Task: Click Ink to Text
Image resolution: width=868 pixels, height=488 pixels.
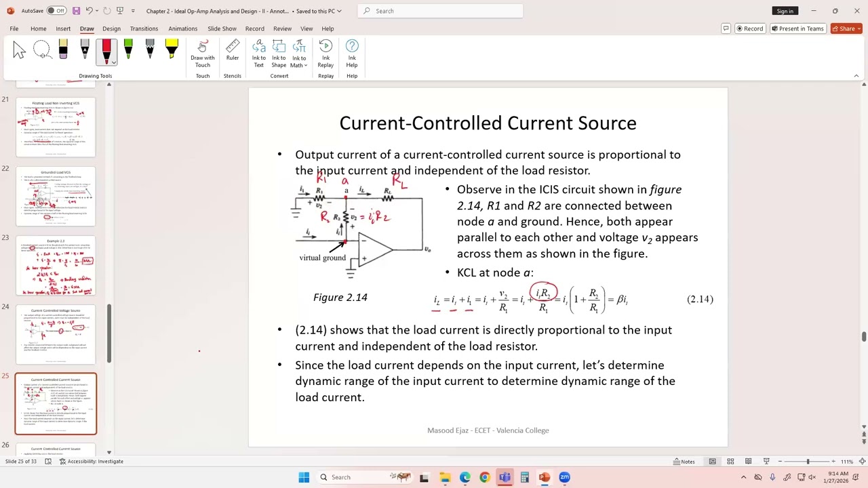Action: tap(259, 54)
